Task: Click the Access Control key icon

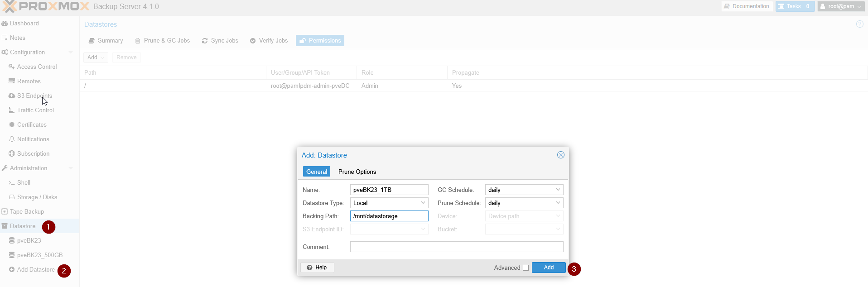Action: (12, 67)
